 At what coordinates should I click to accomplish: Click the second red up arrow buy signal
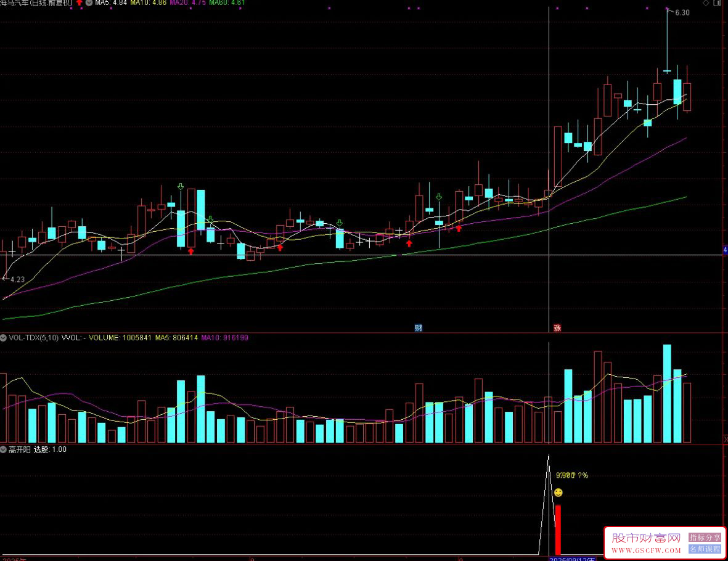(x=280, y=248)
